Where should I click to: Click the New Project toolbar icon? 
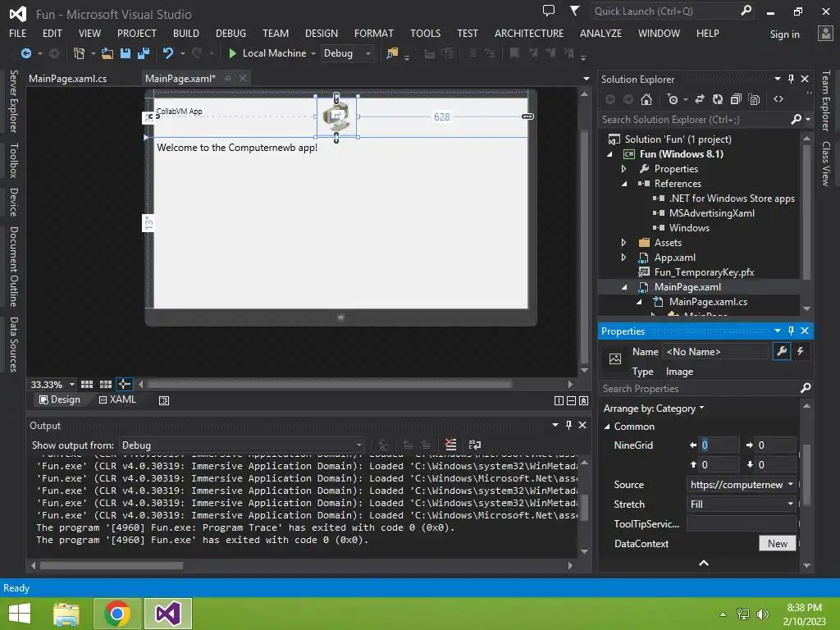pyautogui.click(x=79, y=53)
